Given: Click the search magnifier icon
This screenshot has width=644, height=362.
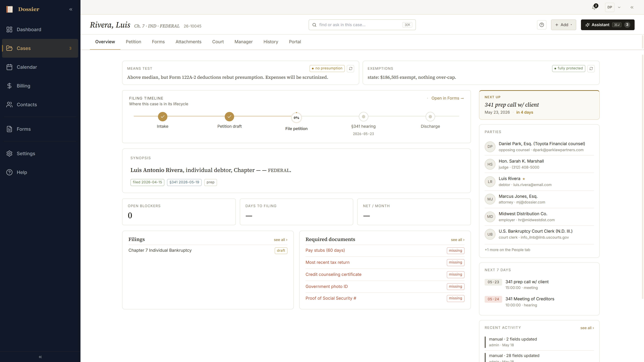Looking at the screenshot, I should pos(314,25).
